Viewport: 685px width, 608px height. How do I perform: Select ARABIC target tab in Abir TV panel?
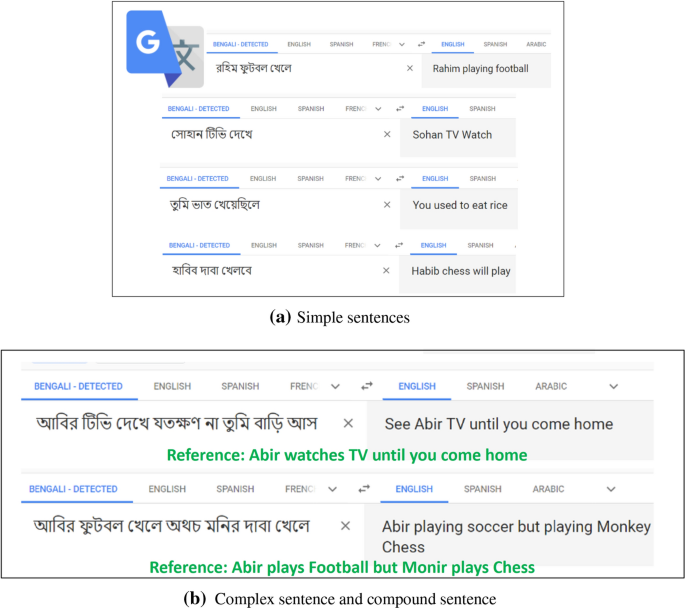pos(551,386)
